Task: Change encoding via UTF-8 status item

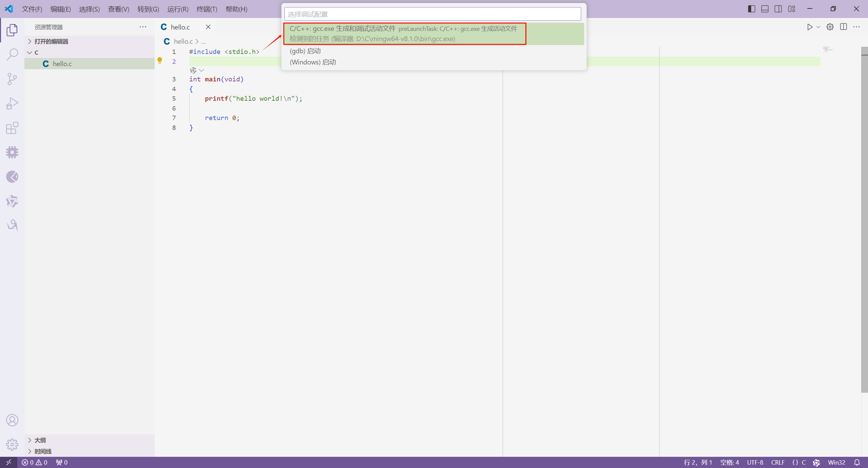Action: tap(755, 462)
